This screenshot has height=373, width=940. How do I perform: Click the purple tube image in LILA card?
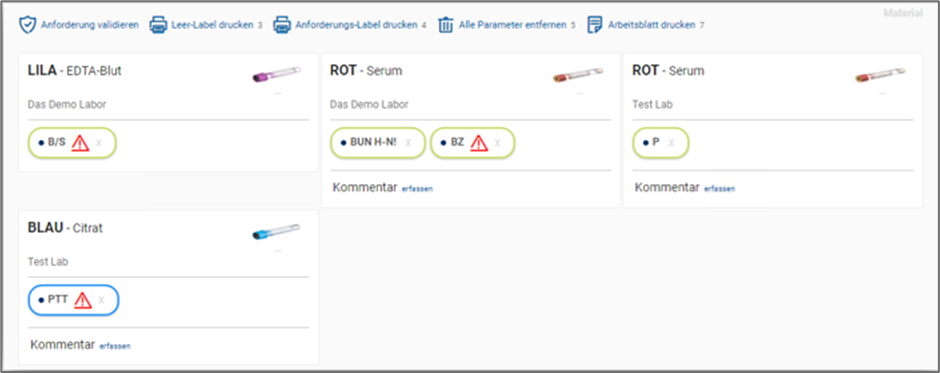point(276,74)
